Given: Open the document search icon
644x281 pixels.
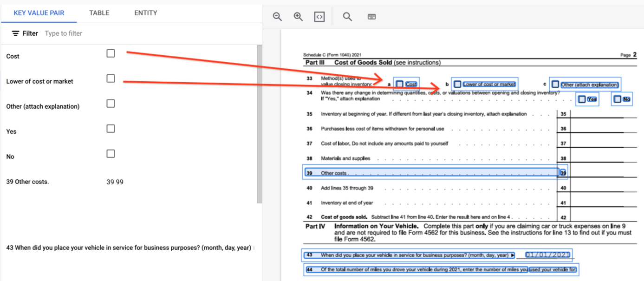Looking at the screenshot, I should (347, 17).
